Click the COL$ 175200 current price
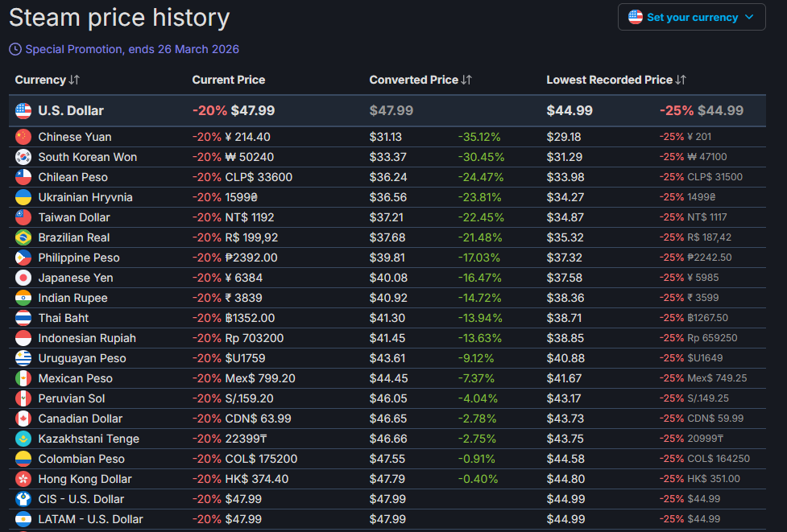This screenshot has width=787, height=532. click(261, 459)
